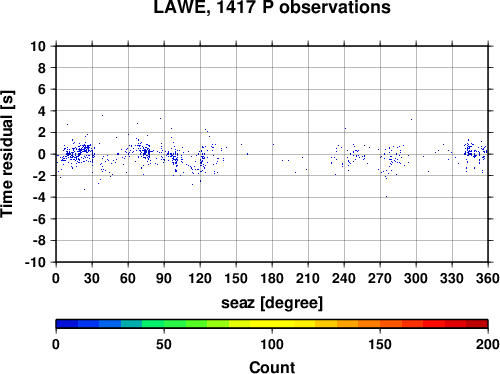Click the dark red end of colorbar
The image size is (500, 374).
[x=477, y=324]
